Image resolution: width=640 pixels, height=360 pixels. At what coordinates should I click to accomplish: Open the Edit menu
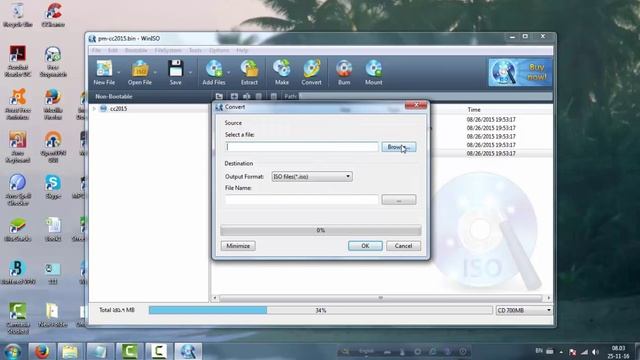113,50
